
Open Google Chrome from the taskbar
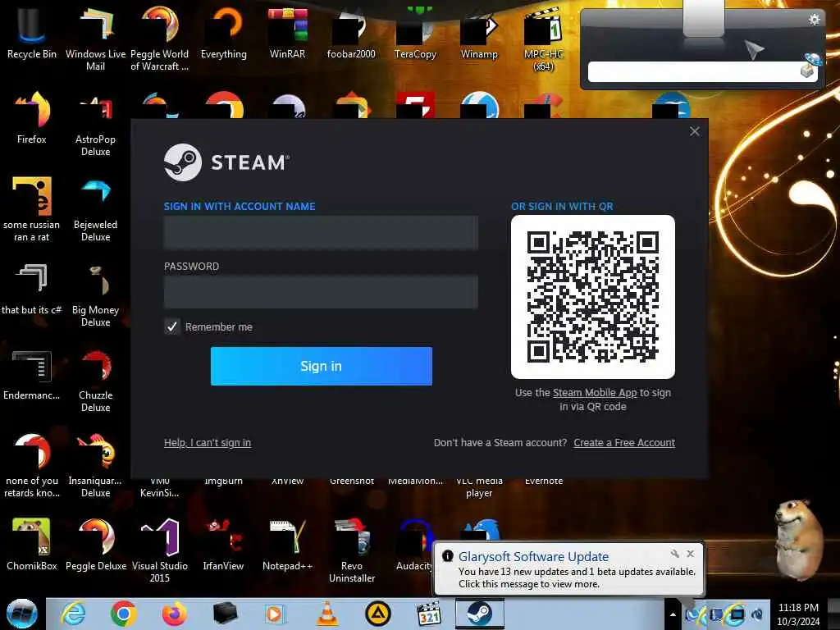point(123,614)
